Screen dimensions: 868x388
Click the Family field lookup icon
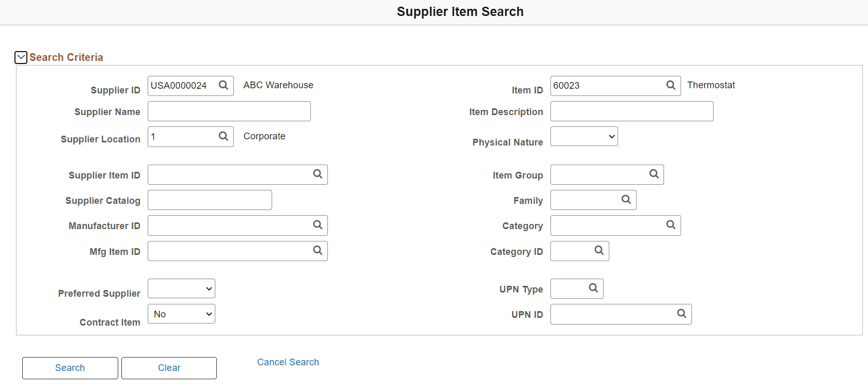(626, 200)
